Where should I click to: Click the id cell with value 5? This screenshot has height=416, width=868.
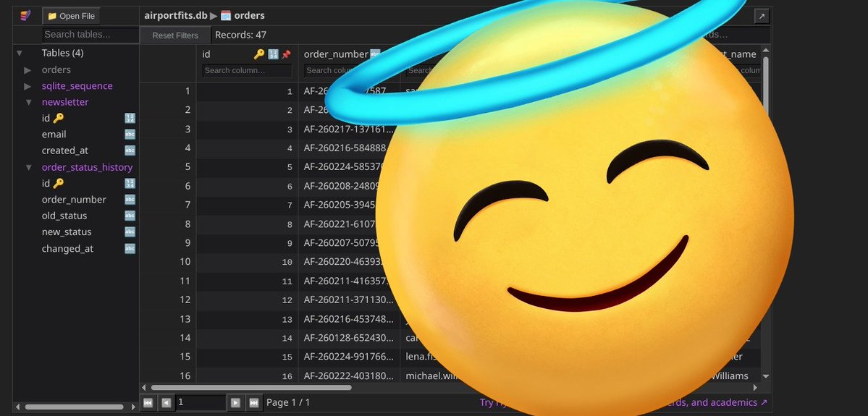point(248,167)
